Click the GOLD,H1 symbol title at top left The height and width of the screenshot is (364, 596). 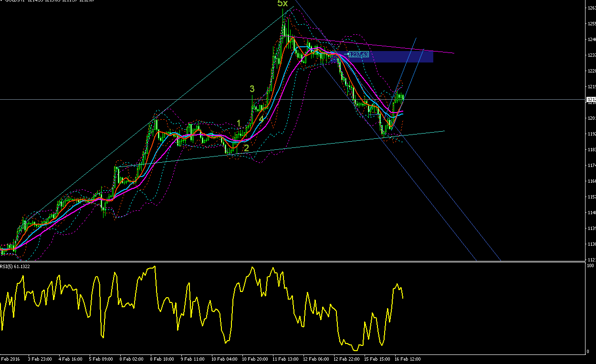click(14, 1)
